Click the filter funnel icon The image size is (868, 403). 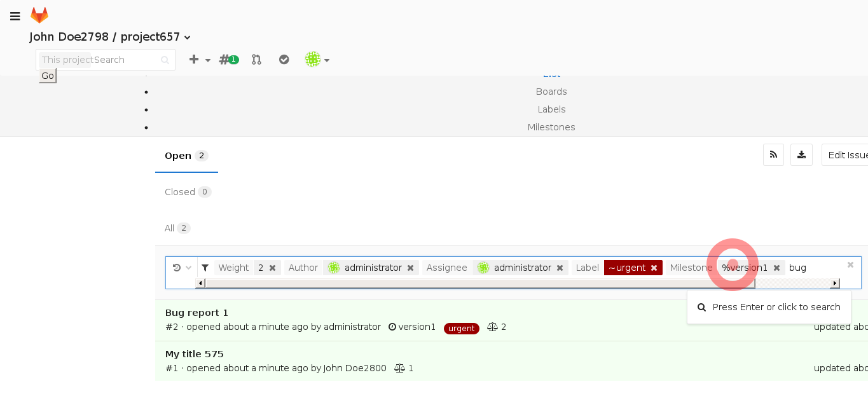[x=205, y=268]
